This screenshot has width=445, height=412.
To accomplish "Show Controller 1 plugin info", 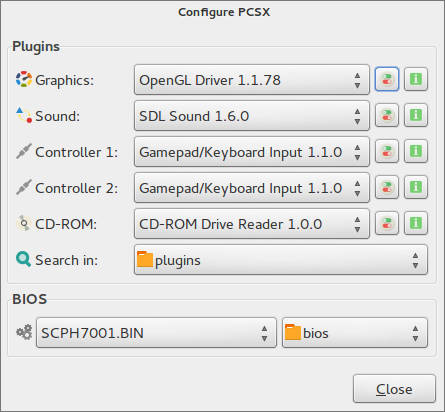I will (x=416, y=151).
